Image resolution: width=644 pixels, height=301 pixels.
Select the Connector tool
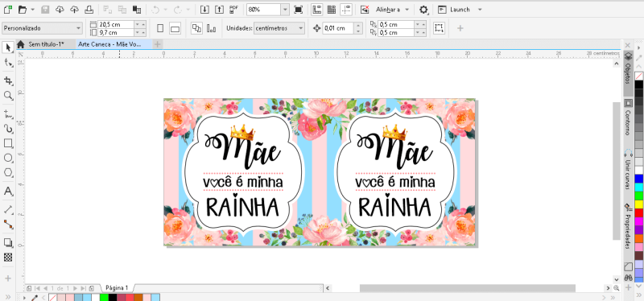click(8, 225)
